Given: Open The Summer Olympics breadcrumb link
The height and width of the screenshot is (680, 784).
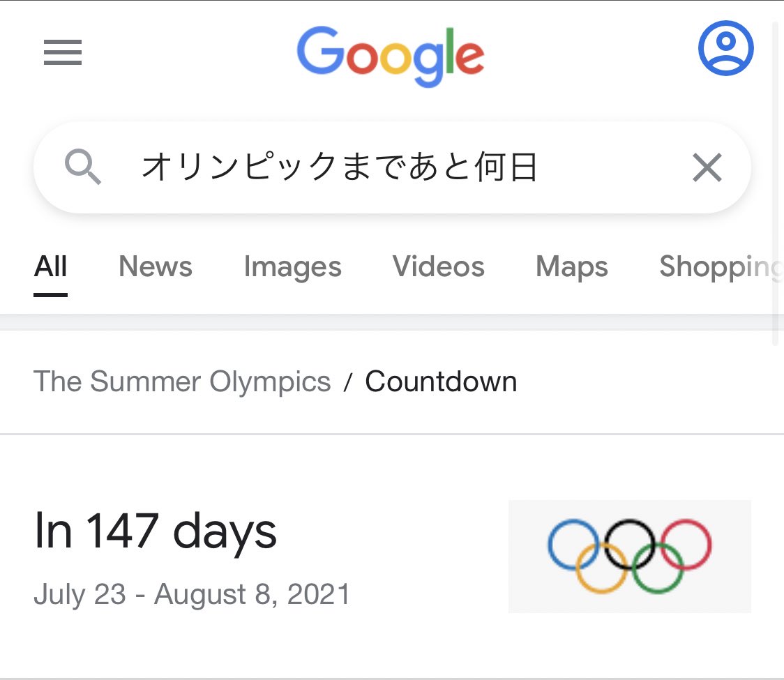Looking at the screenshot, I should pos(182,381).
